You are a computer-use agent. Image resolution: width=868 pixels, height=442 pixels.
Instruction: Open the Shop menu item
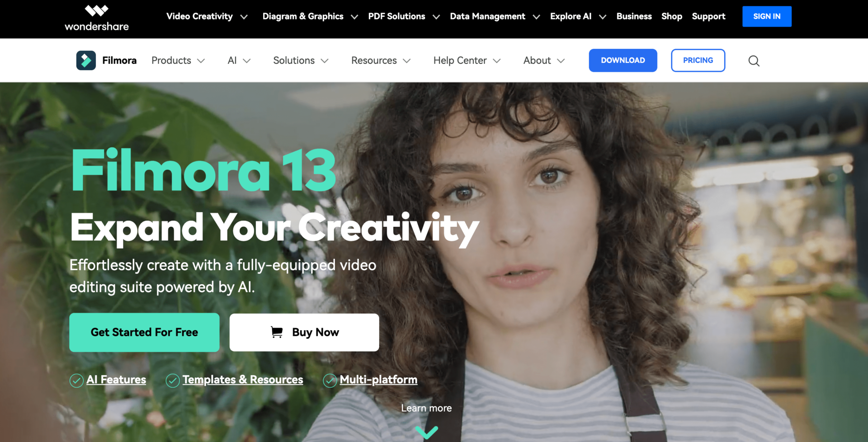(671, 16)
